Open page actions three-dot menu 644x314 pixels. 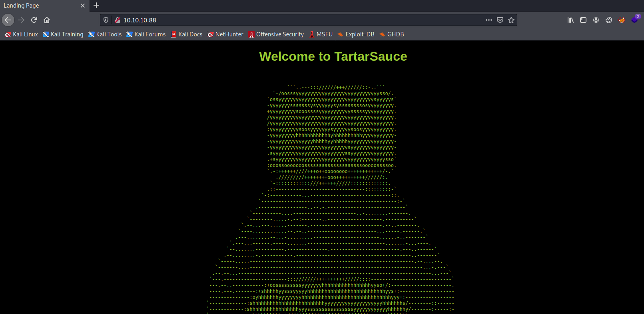tap(488, 20)
